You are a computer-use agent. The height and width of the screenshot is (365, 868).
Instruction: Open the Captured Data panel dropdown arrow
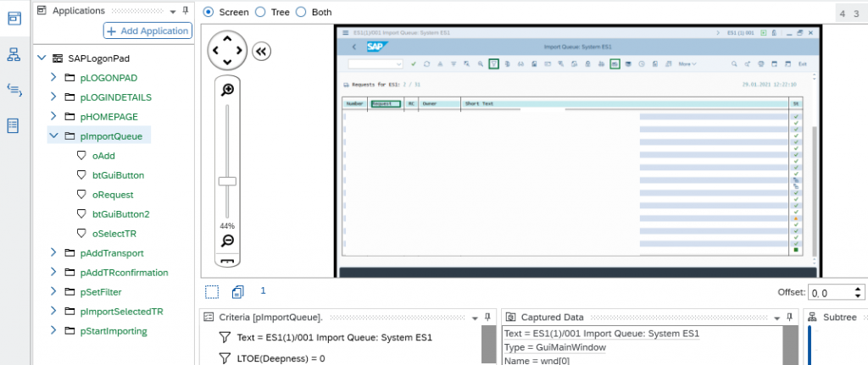[776, 318]
